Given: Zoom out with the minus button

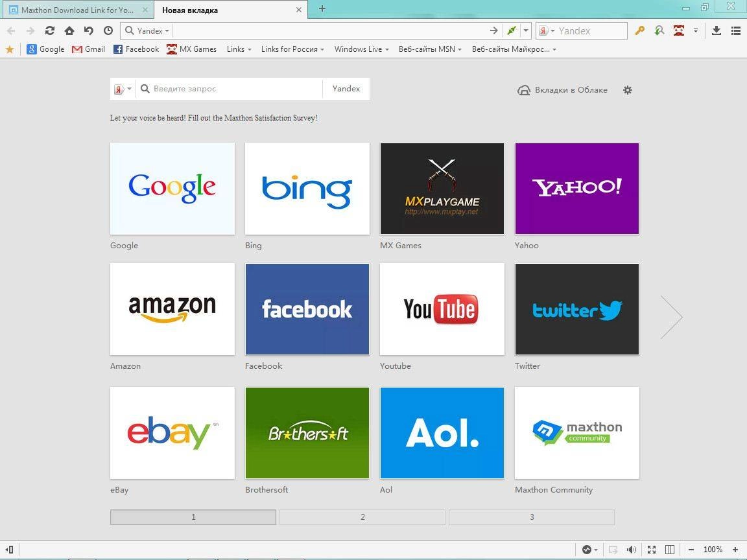Looking at the screenshot, I should click(x=691, y=550).
